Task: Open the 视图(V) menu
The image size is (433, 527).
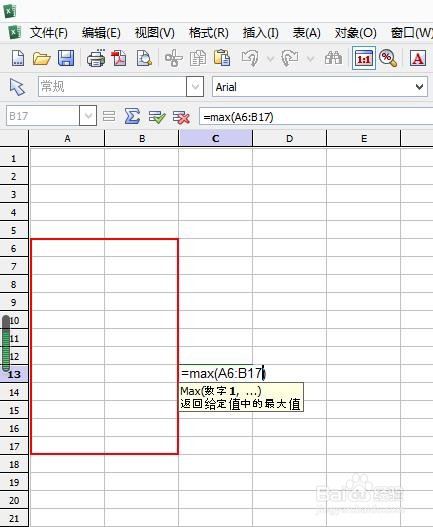Action: pos(155,33)
